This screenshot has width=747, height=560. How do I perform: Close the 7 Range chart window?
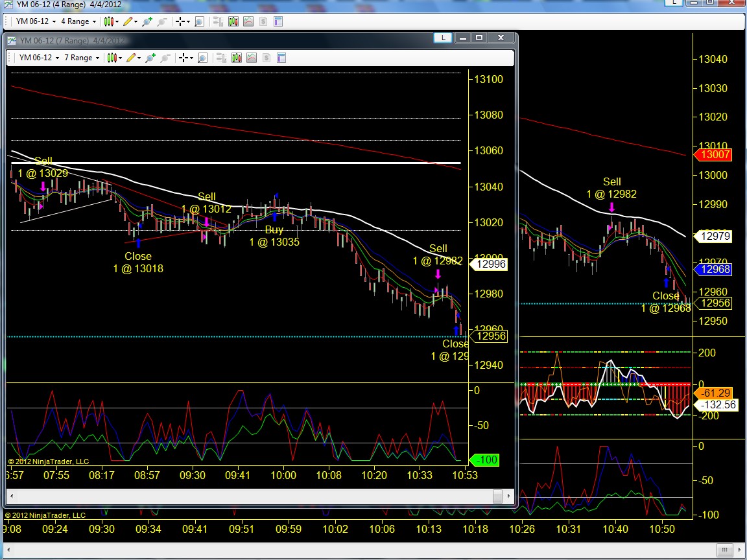[501, 38]
